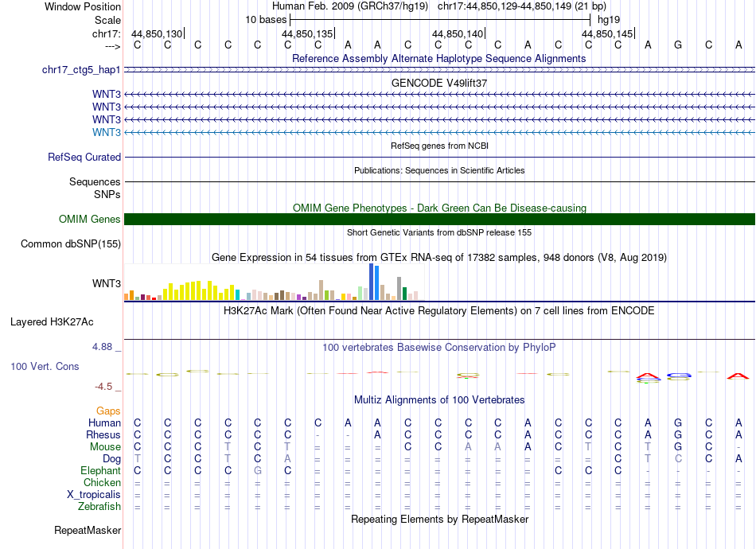756x549 pixels.
Task: Open the GTEx WNT3 expression bar chart
Action: [274, 282]
